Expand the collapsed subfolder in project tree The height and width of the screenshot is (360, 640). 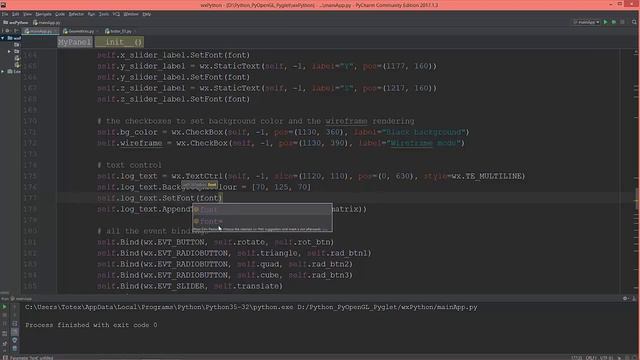point(9,51)
